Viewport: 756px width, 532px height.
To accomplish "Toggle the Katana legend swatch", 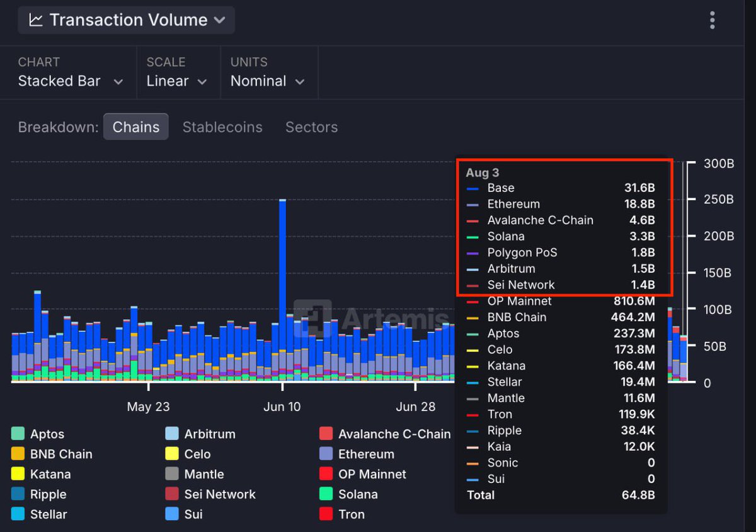I will pyautogui.click(x=18, y=474).
